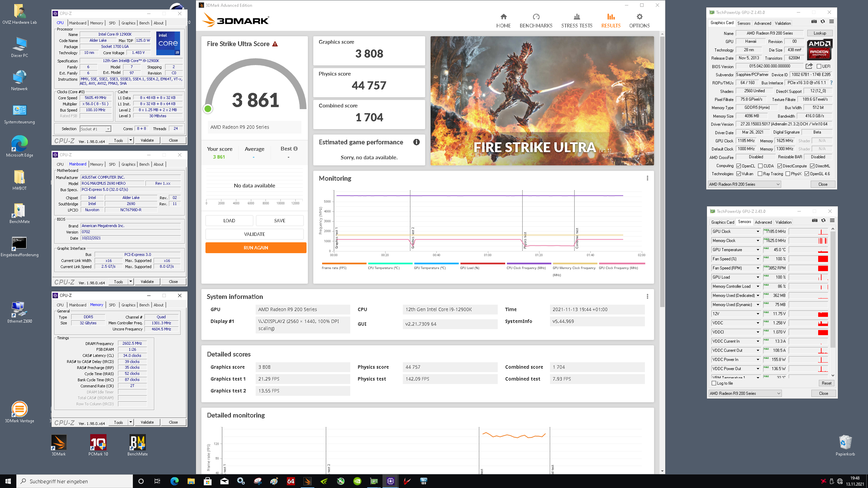Open the Fan Speed (RPM) sensor dropdown

tap(758, 268)
